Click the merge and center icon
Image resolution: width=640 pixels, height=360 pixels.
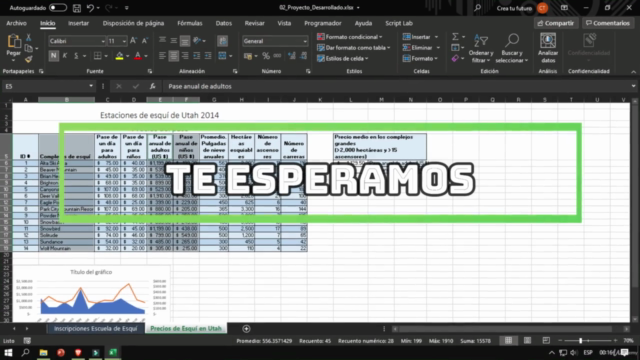[x=222, y=56]
